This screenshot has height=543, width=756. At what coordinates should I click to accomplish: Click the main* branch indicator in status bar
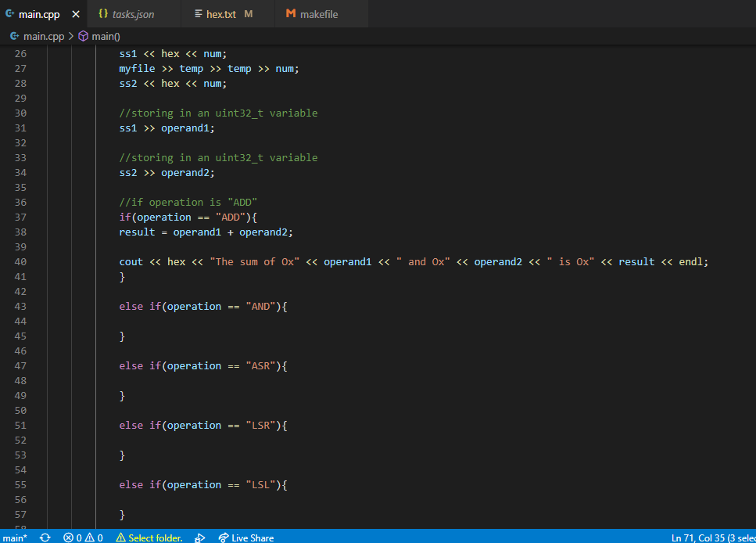pos(14,538)
